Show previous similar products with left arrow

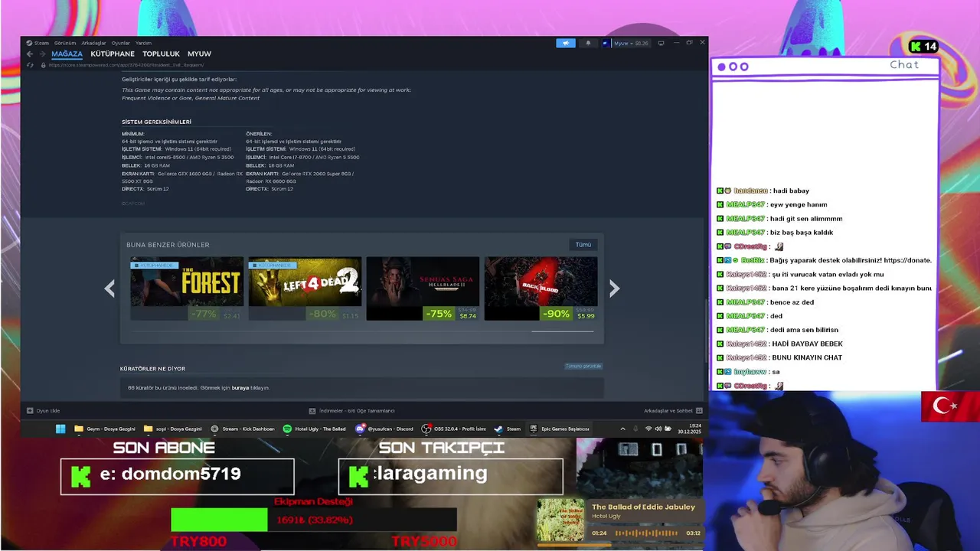109,289
